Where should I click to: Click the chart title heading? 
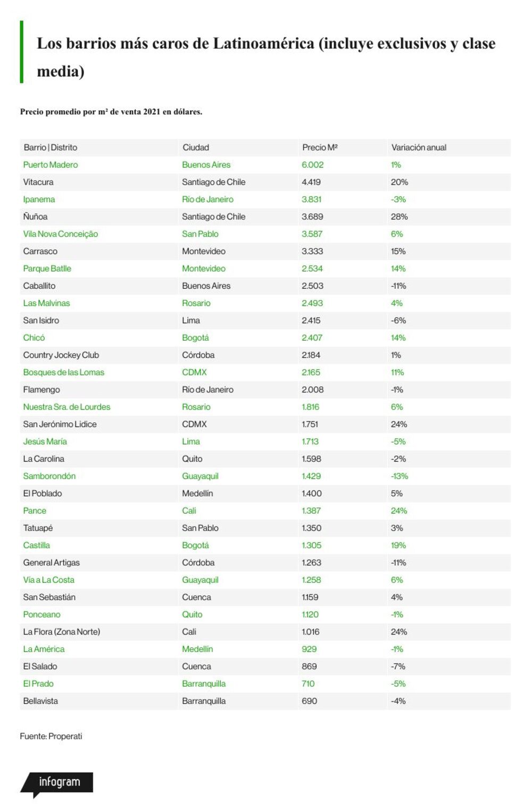pos(266,57)
